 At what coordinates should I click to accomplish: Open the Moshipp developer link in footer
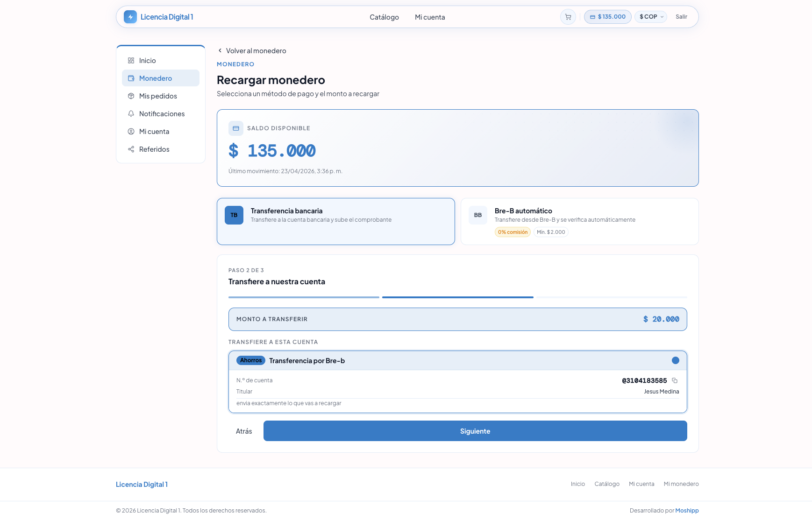point(687,511)
